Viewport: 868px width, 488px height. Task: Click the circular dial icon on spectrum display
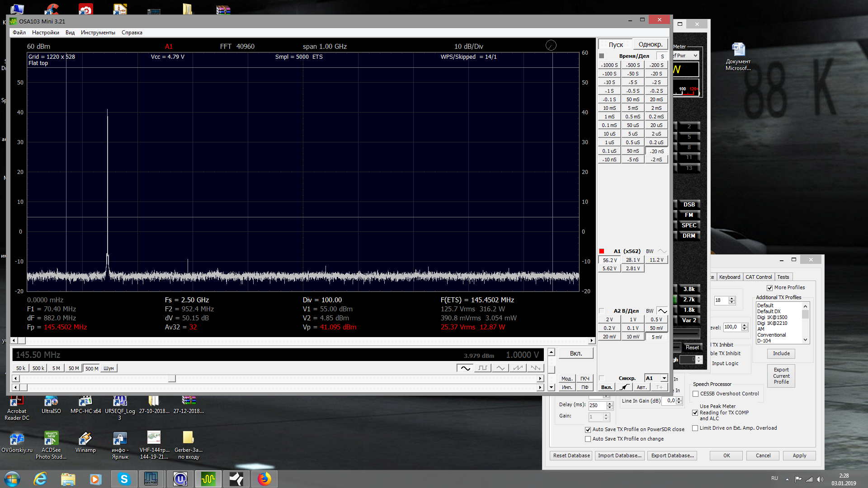point(551,45)
